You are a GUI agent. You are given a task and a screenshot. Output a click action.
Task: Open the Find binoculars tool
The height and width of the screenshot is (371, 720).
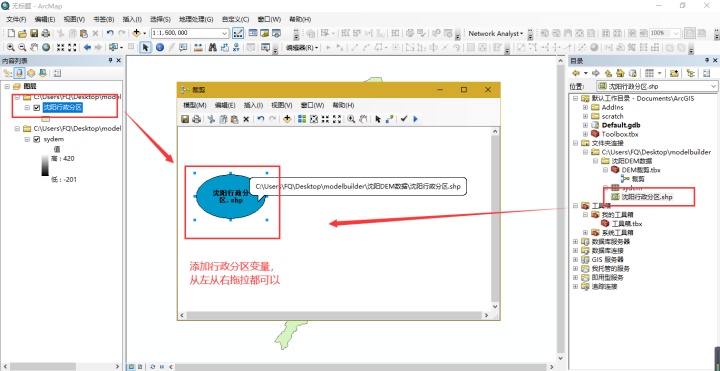(x=213, y=47)
